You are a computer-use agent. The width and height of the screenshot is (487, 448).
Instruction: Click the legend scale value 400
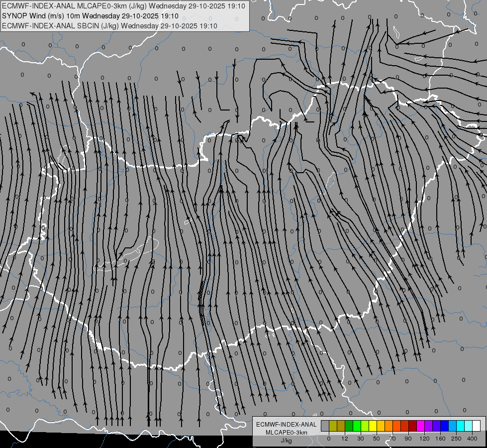[x=472, y=439]
